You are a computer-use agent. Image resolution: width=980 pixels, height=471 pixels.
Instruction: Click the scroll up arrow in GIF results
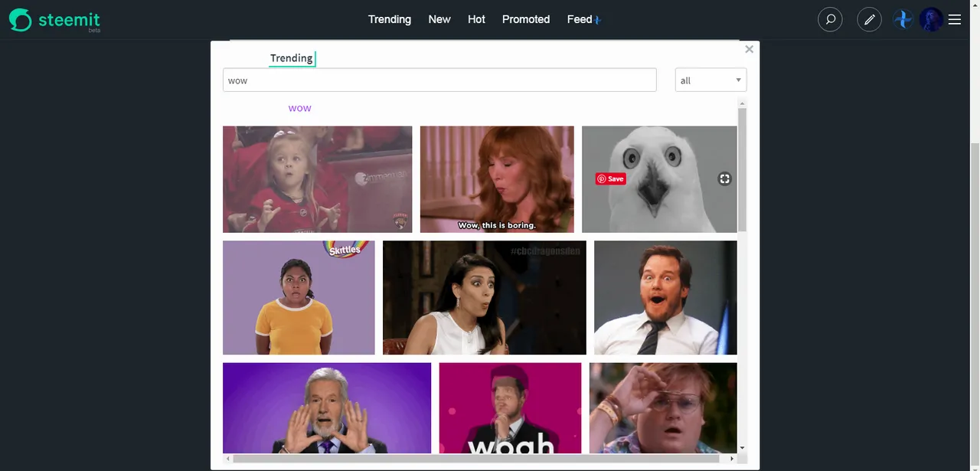click(x=742, y=103)
